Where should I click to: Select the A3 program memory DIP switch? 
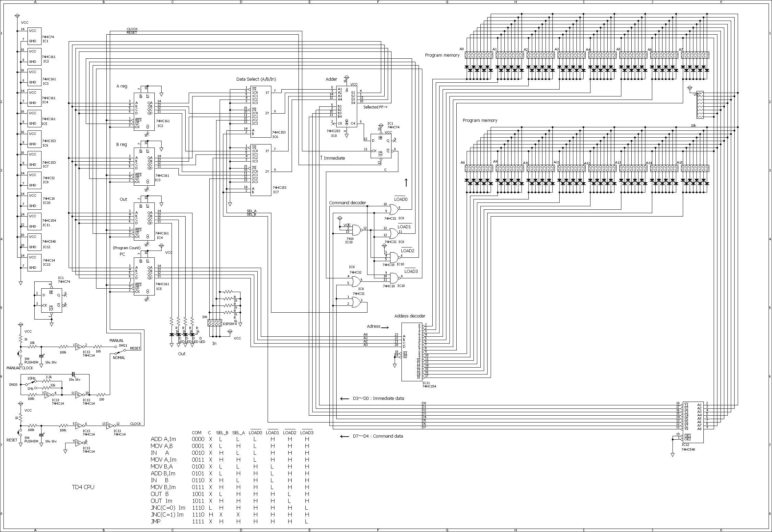pos(571,55)
